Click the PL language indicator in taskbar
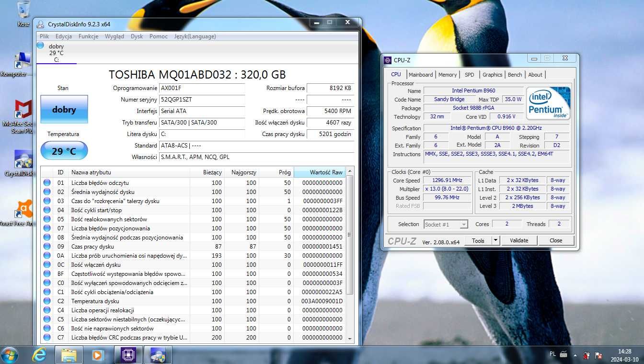The image size is (644, 364). click(552, 354)
